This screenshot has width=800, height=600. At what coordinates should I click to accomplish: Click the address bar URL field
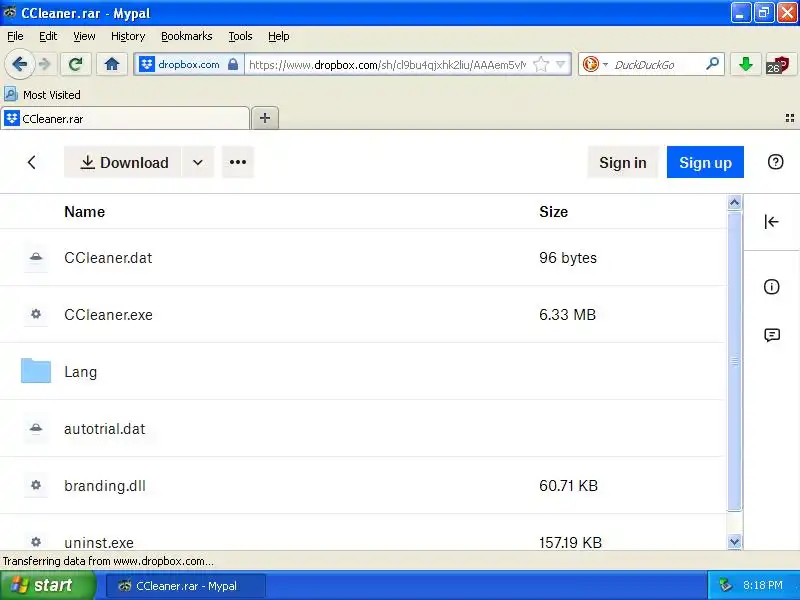pos(388,64)
